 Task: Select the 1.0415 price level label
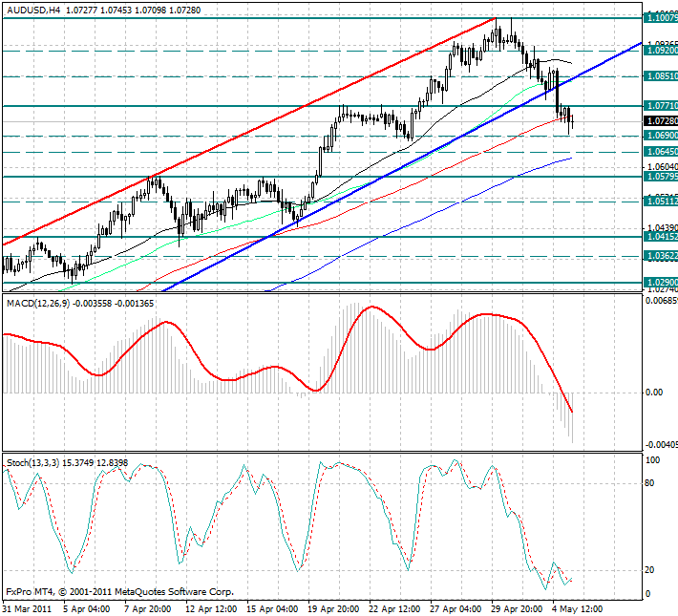(661, 237)
